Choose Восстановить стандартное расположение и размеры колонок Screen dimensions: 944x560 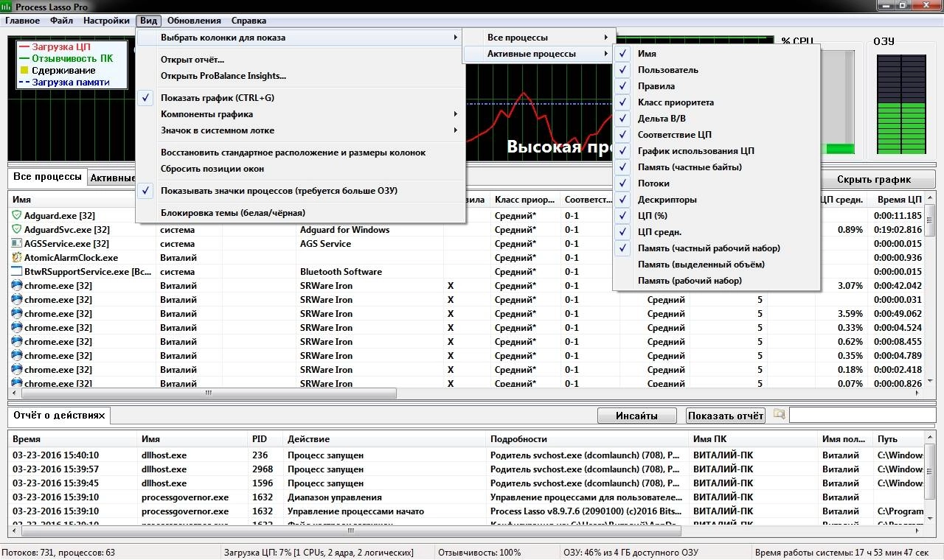300,153
